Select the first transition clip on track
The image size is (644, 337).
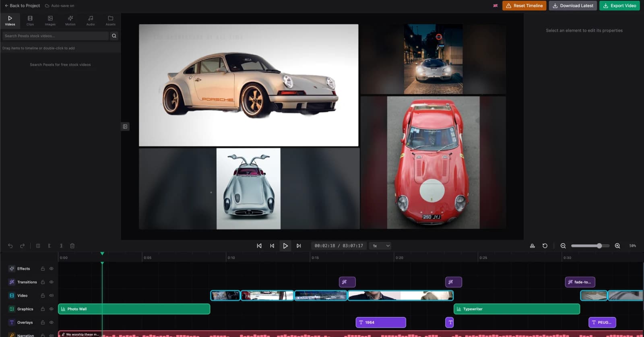tap(347, 282)
